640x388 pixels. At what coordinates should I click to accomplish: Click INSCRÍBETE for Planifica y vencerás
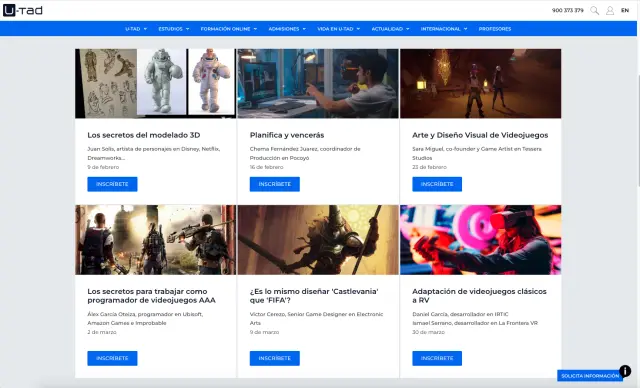click(275, 184)
